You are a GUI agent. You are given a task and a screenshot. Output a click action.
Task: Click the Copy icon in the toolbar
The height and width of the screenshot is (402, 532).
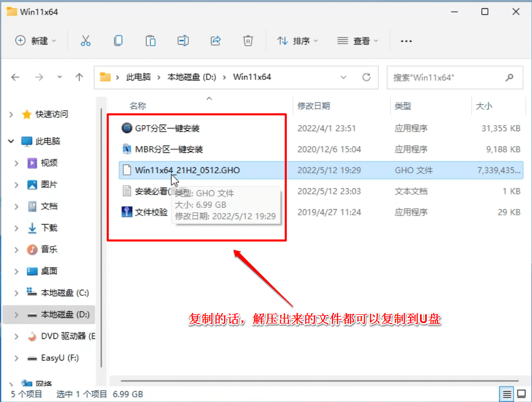118,41
